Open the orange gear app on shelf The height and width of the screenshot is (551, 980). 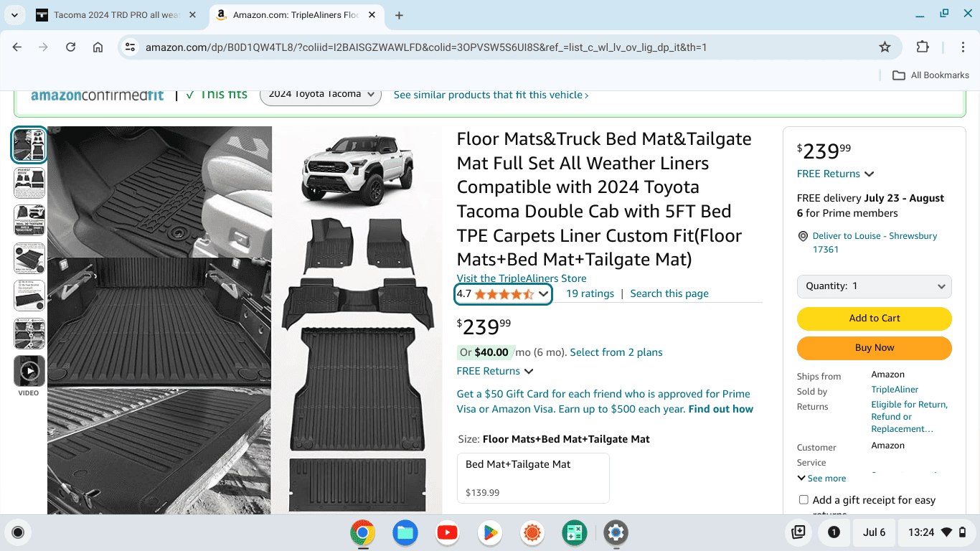pyautogui.click(x=532, y=532)
